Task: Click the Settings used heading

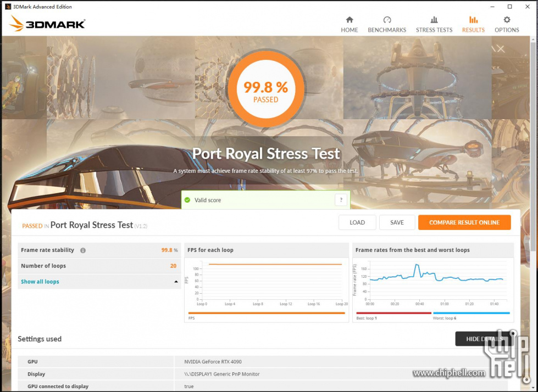Action: coord(40,339)
